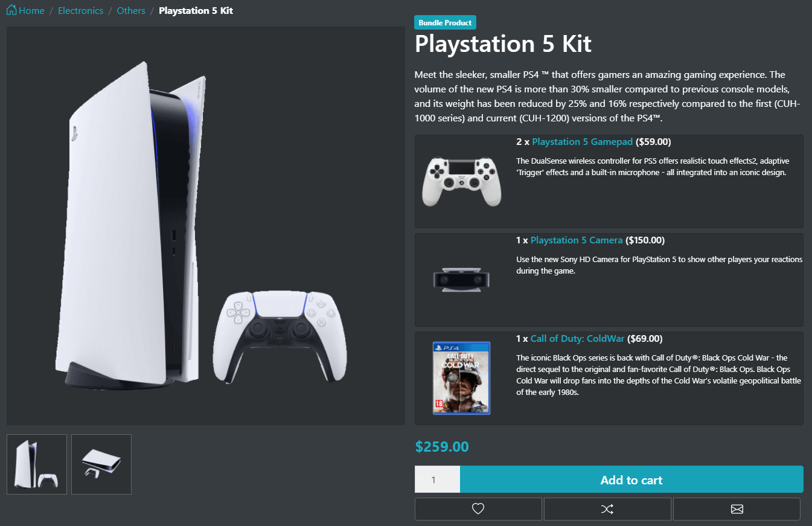Focus the quantity input field
This screenshot has height=526, width=812.
(437, 479)
